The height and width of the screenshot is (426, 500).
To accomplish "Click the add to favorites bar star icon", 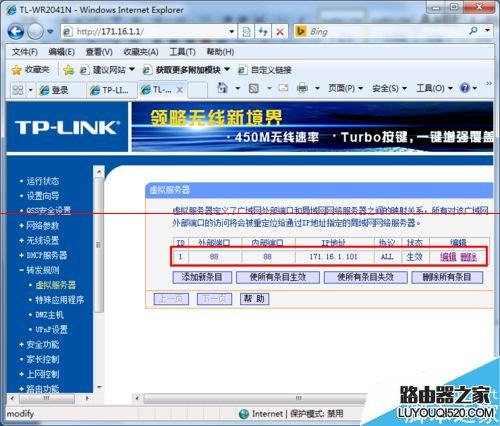I will point(68,70).
